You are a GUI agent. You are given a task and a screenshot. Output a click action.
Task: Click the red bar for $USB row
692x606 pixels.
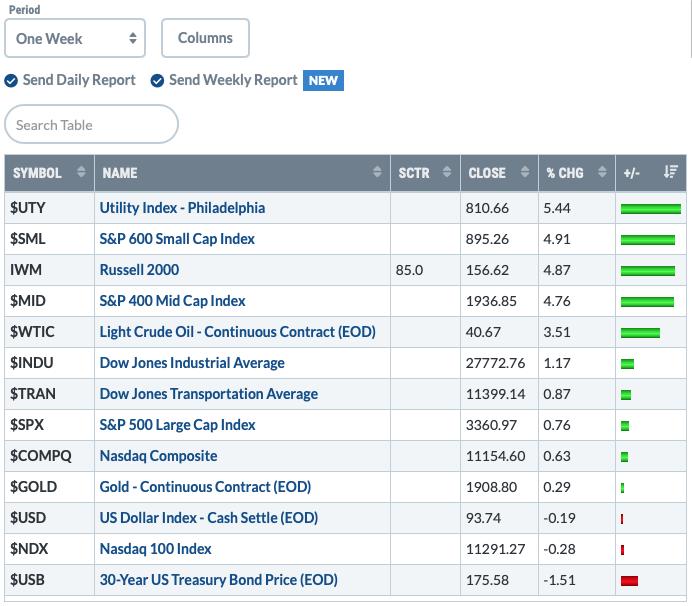[x=629, y=580]
